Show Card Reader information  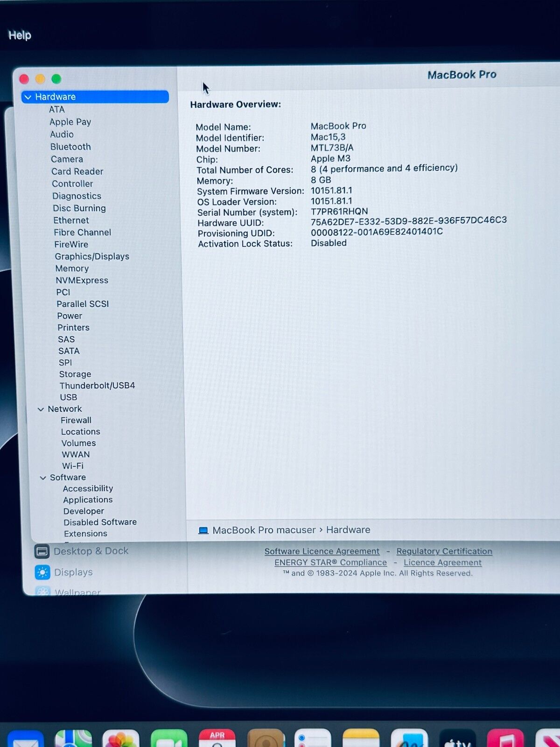pos(77,171)
